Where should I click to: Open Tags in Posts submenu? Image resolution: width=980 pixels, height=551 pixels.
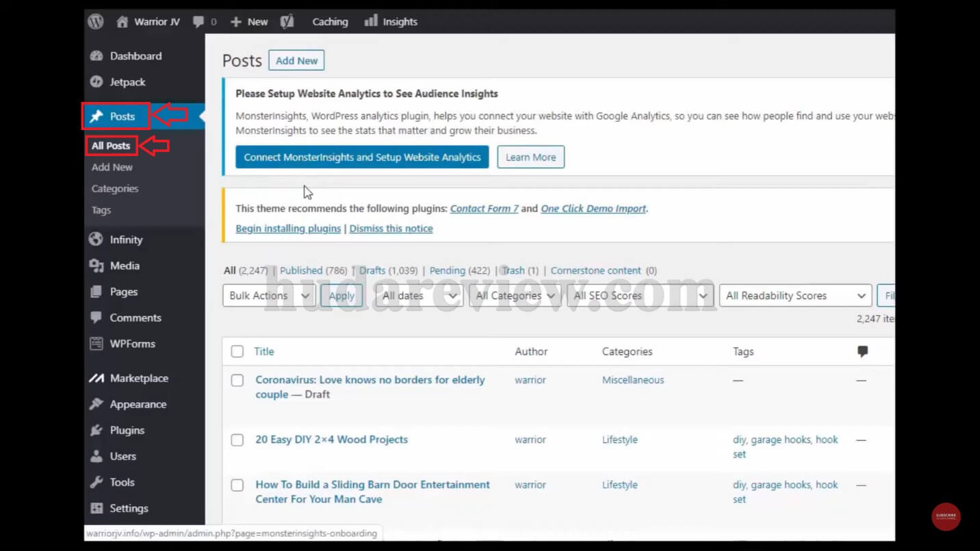point(101,210)
